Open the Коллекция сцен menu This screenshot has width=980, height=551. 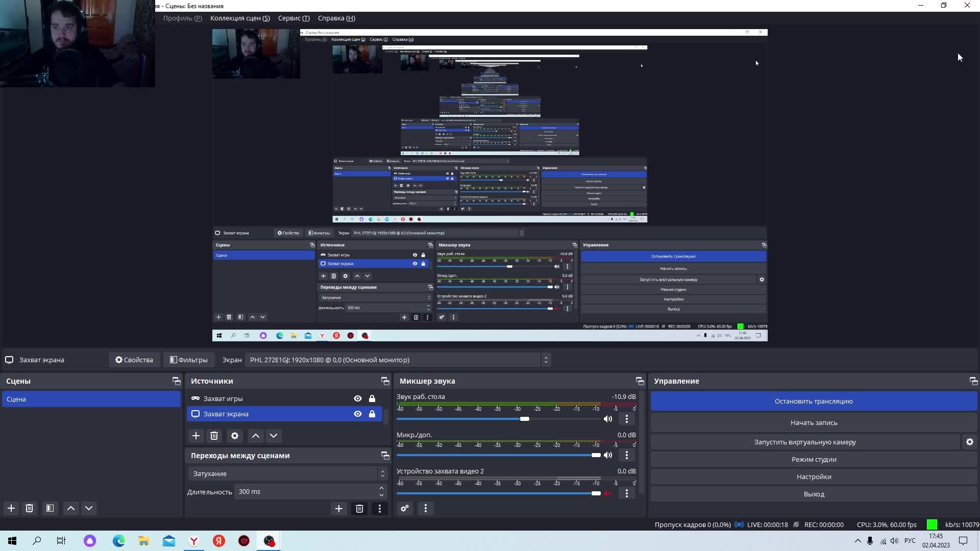click(x=240, y=18)
